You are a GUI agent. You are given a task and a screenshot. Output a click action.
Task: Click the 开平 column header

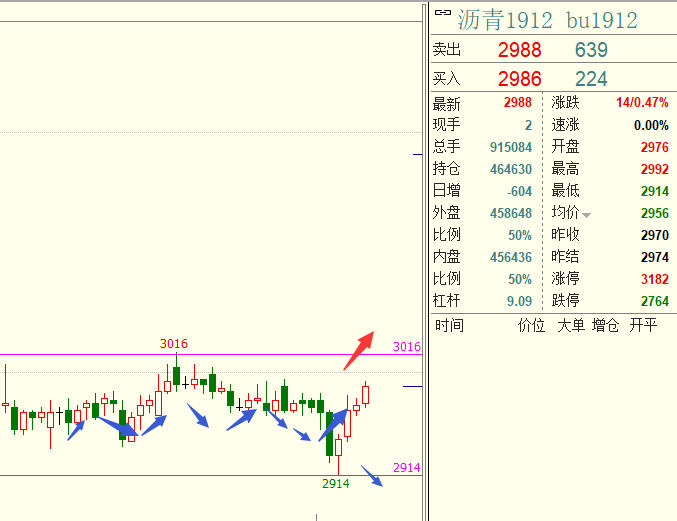[643, 325]
